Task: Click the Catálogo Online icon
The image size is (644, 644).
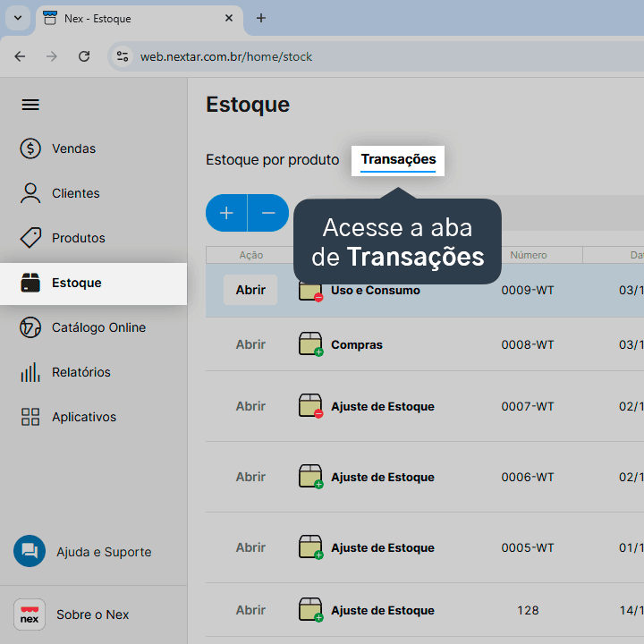Action: (x=30, y=327)
